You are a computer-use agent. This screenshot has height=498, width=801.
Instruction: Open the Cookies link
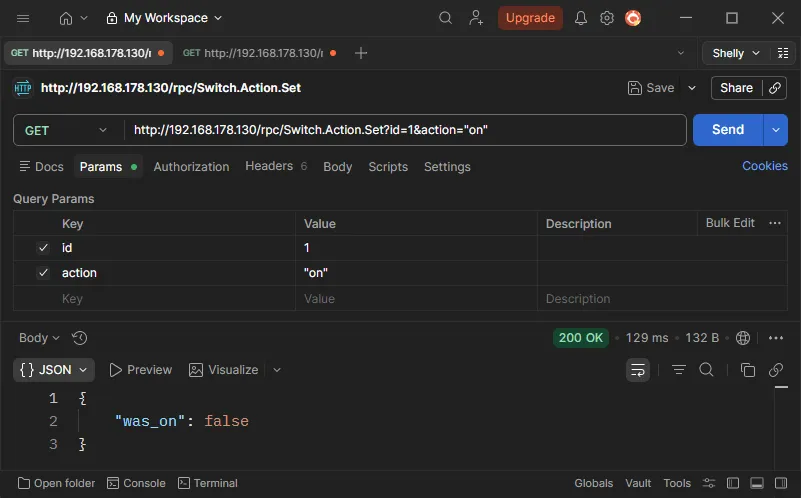pyautogui.click(x=764, y=166)
